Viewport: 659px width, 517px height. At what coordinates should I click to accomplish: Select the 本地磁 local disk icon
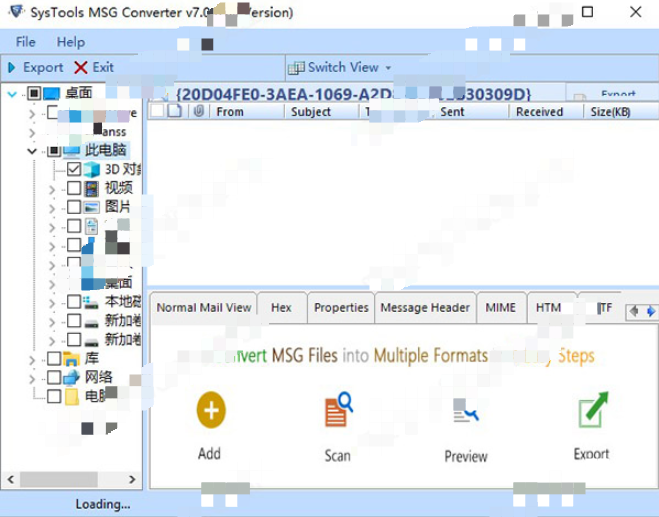coord(91,302)
